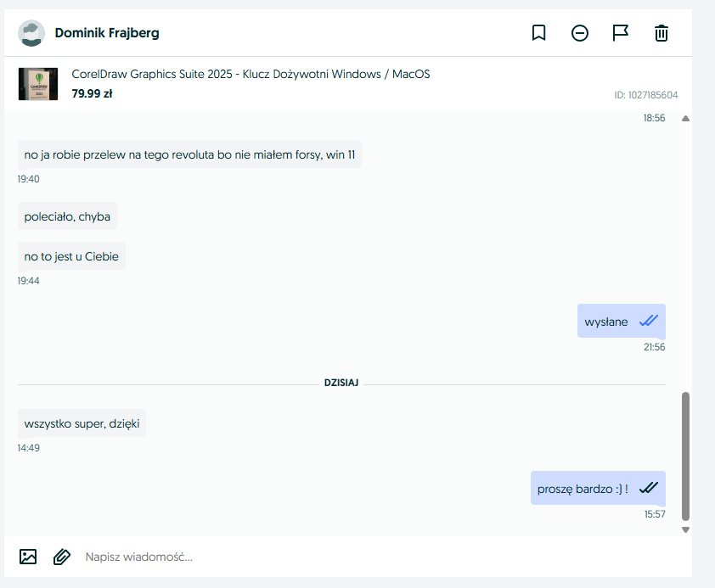Click the scroll down arrow in chat

tap(685, 529)
